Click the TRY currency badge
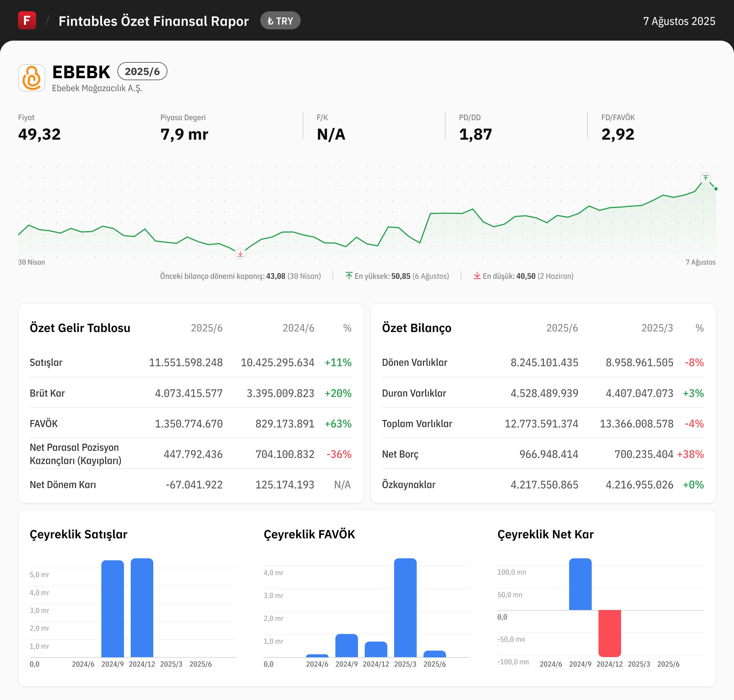The width and height of the screenshot is (734, 700). tap(280, 21)
